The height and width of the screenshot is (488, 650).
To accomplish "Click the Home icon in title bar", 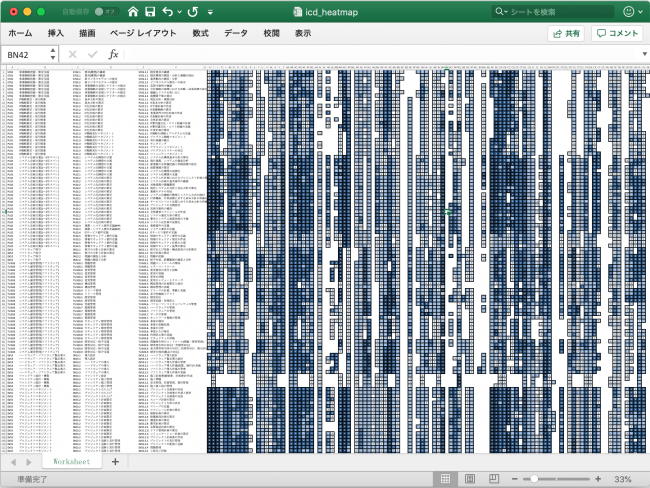I will point(132,11).
